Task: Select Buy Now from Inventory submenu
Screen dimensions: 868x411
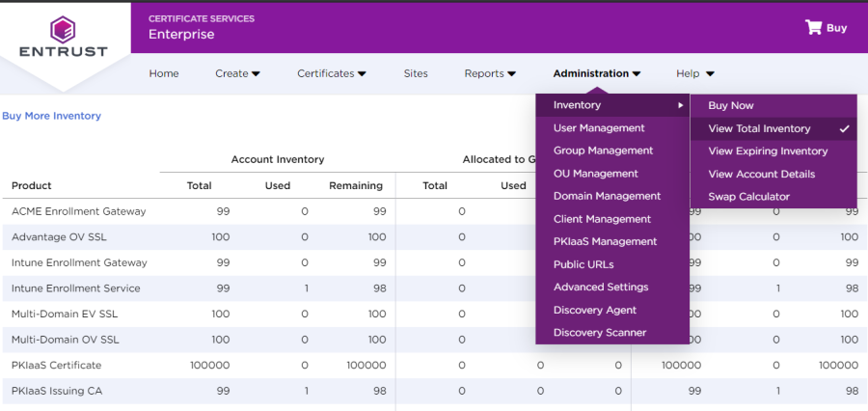Action: point(731,105)
